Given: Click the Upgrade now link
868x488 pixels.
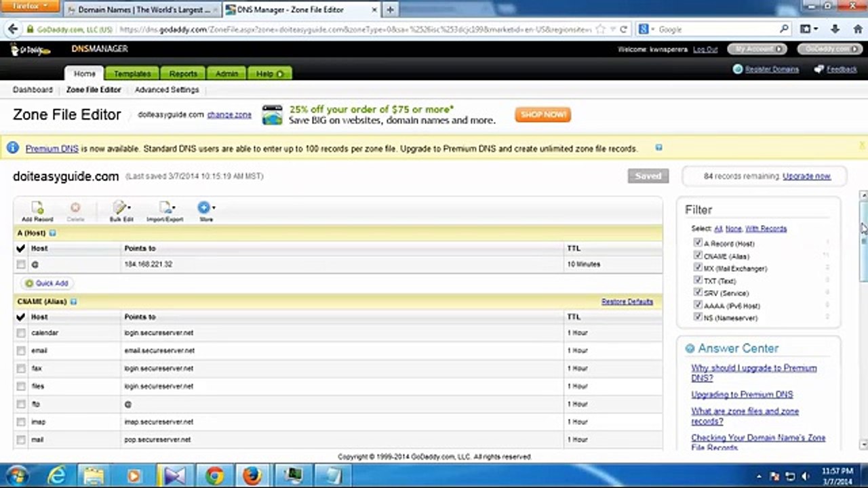Looking at the screenshot, I should (806, 176).
